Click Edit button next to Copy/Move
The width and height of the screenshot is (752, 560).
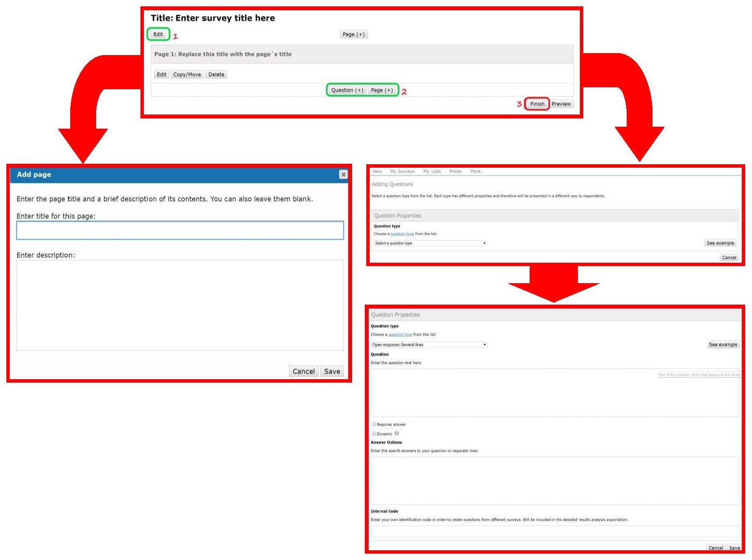click(161, 75)
